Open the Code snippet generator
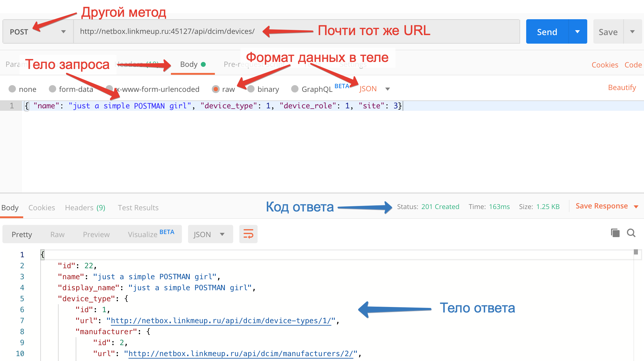644x361 pixels. pyautogui.click(x=633, y=64)
